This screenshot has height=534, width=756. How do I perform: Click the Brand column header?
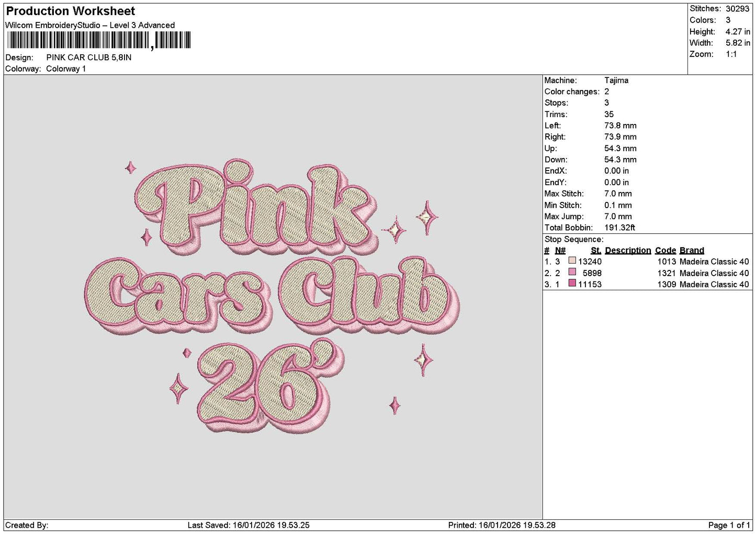pos(692,251)
